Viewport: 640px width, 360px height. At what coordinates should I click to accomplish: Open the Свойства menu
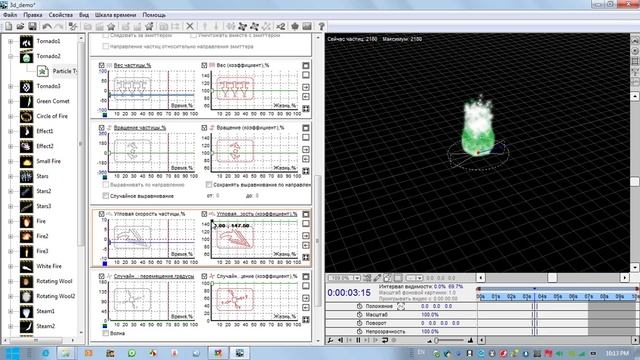[61, 15]
